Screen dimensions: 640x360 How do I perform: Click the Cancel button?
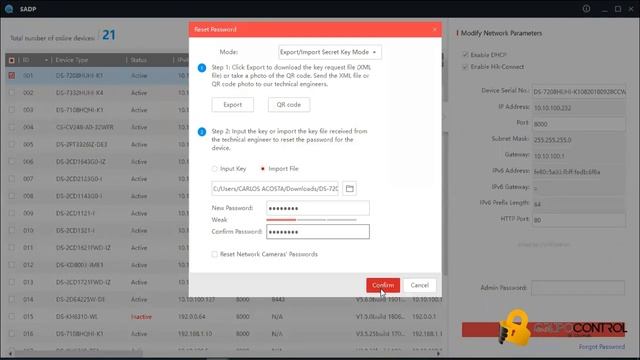[x=420, y=285]
